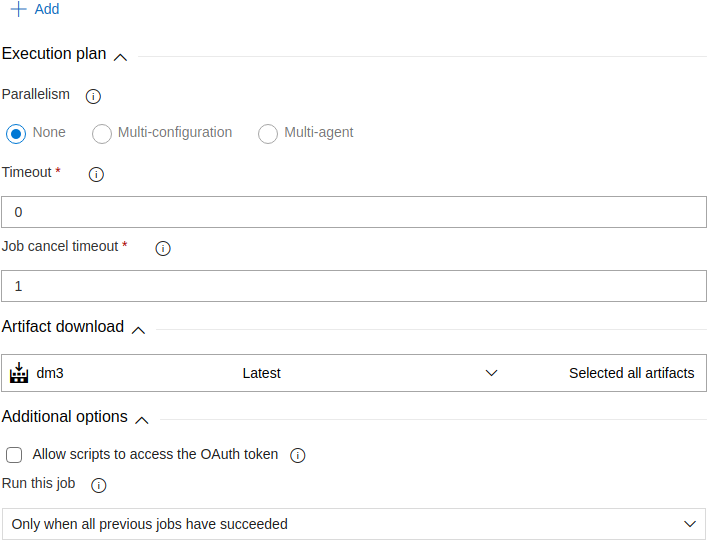The width and height of the screenshot is (708, 541).
Task: Select the None parallelism radio button
Action: (16, 134)
